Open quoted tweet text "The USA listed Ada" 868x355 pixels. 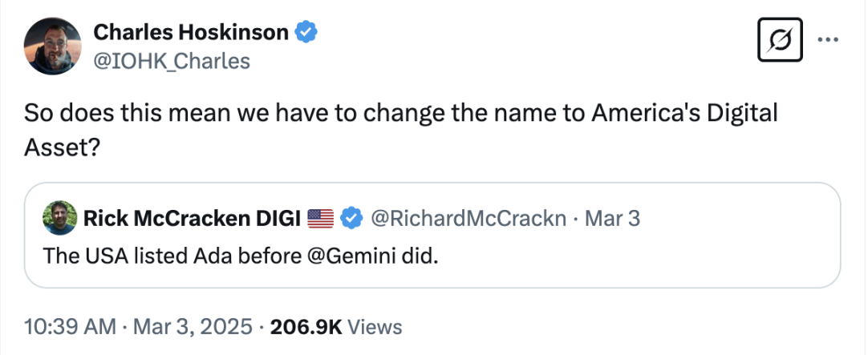160,258
